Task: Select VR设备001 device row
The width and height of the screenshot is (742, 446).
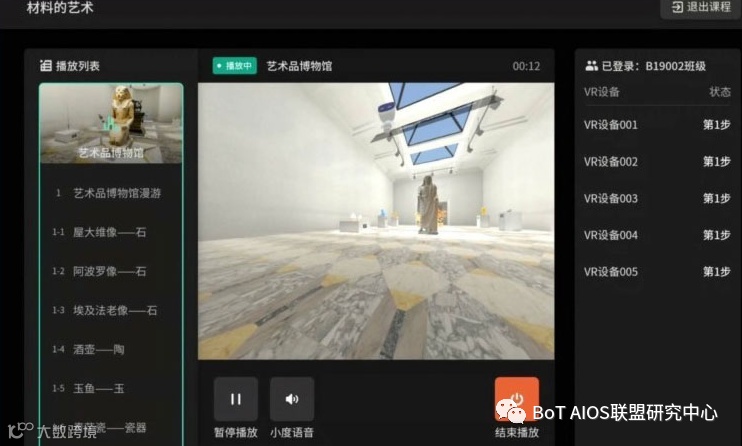Action: 657,125
